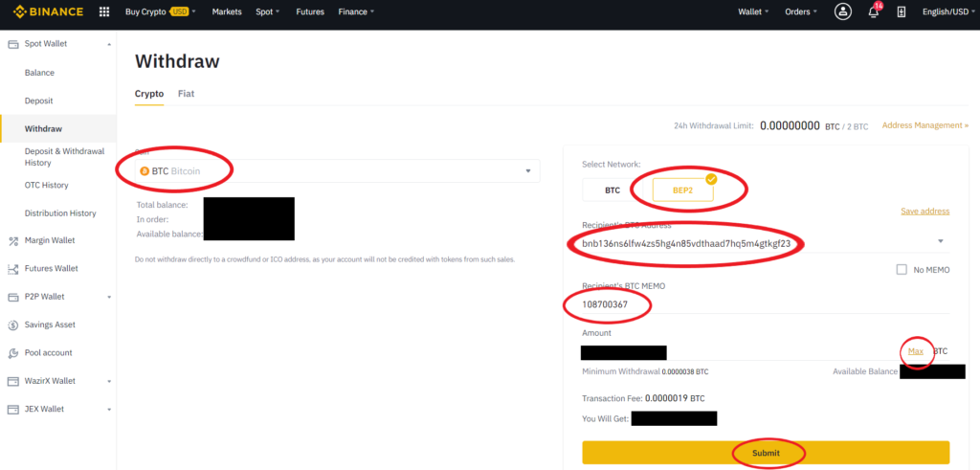Click the 'Minimum Withdrawal 0.0000038 BTC' text
The width and height of the screenshot is (980, 470).
coord(645,371)
